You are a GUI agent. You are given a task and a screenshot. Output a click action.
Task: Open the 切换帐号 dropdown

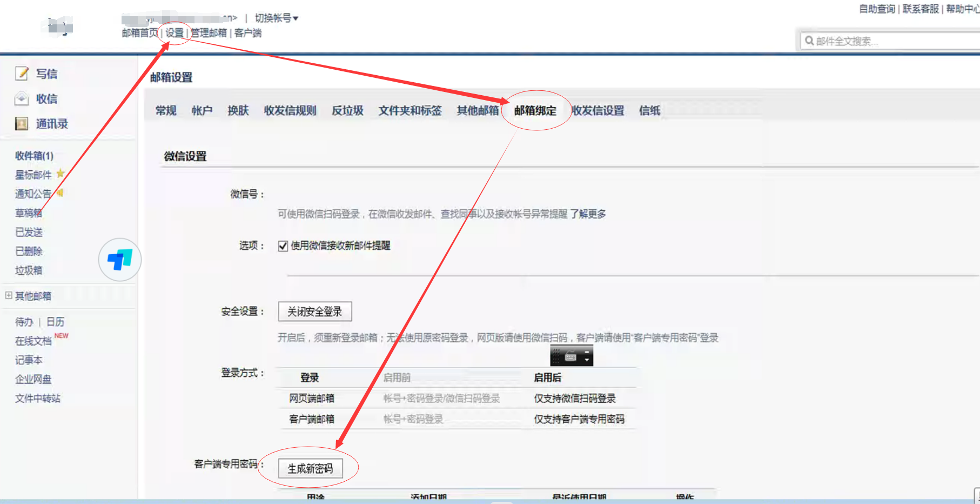coord(277,18)
